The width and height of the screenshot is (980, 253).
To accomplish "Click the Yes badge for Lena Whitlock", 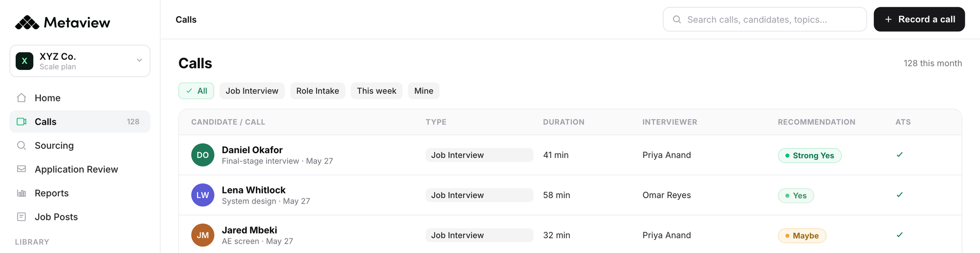I will point(796,196).
